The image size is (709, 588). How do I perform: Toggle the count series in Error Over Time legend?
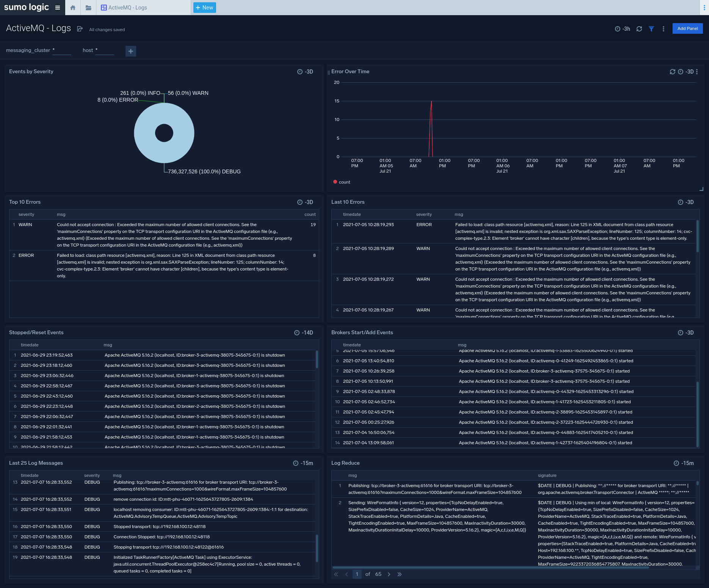tap(342, 182)
